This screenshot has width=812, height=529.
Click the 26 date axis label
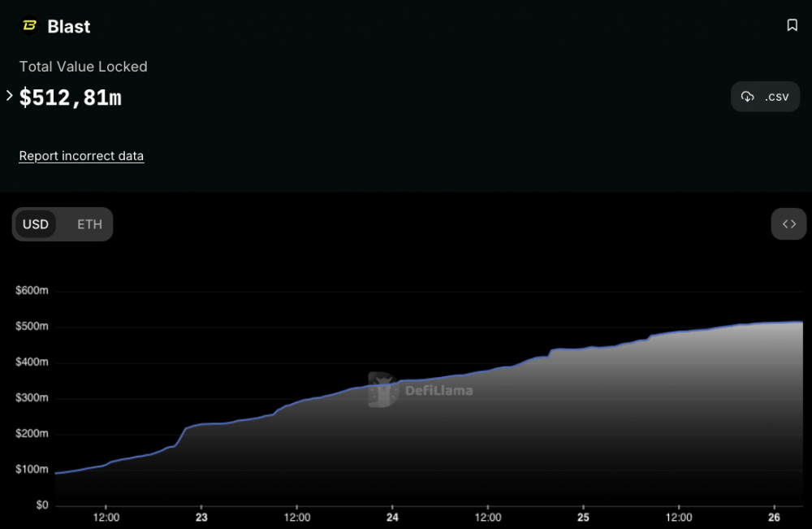pos(774,518)
